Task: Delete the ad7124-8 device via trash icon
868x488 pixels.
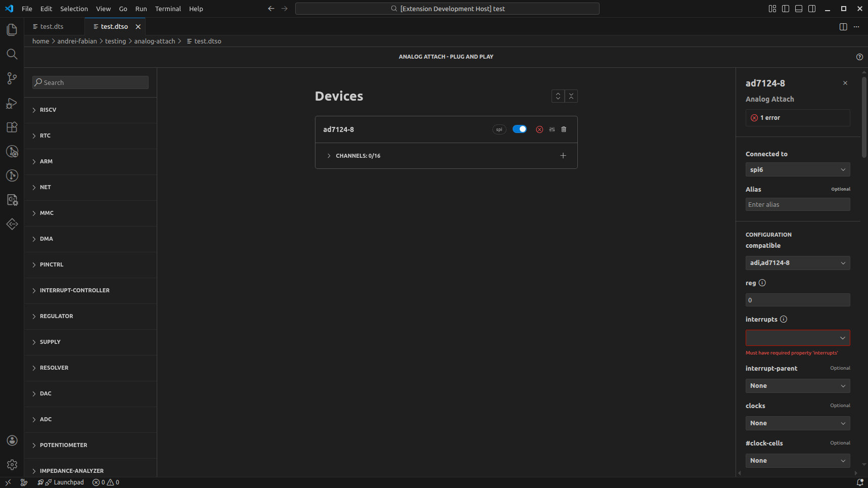Action: pos(564,129)
